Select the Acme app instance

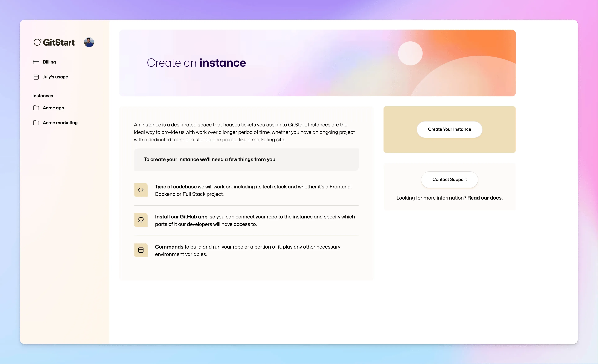53,108
